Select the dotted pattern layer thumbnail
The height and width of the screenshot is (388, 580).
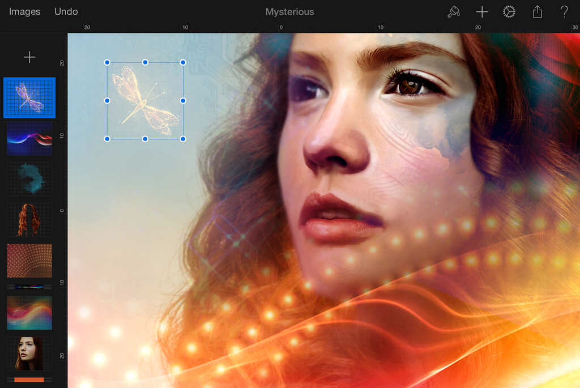[30, 261]
